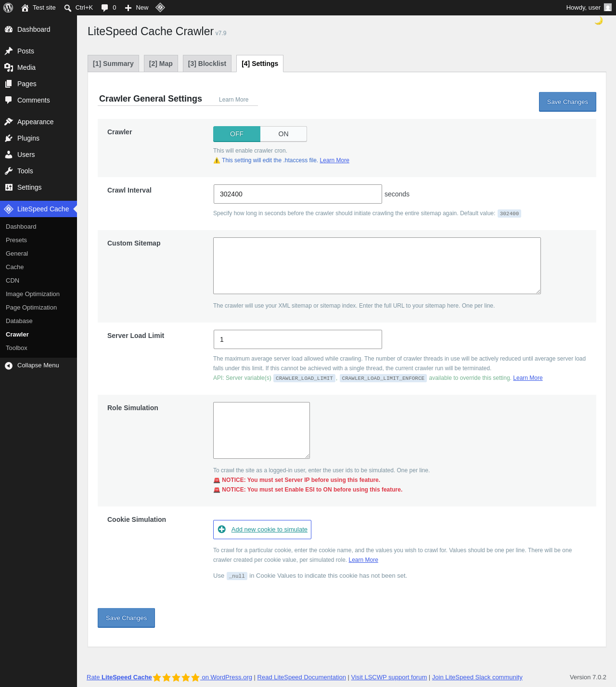Click the _null code badge
Image resolution: width=616 pixels, height=687 pixels.
[237, 576]
